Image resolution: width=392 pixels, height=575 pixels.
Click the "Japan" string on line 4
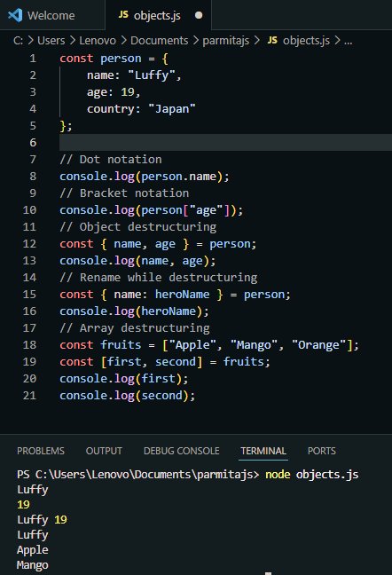[172, 109]
